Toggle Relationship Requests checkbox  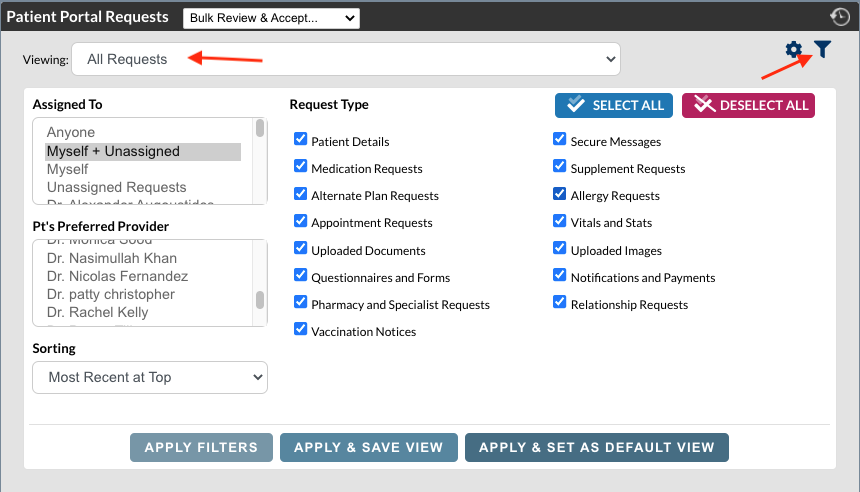(x=559, y=302)
